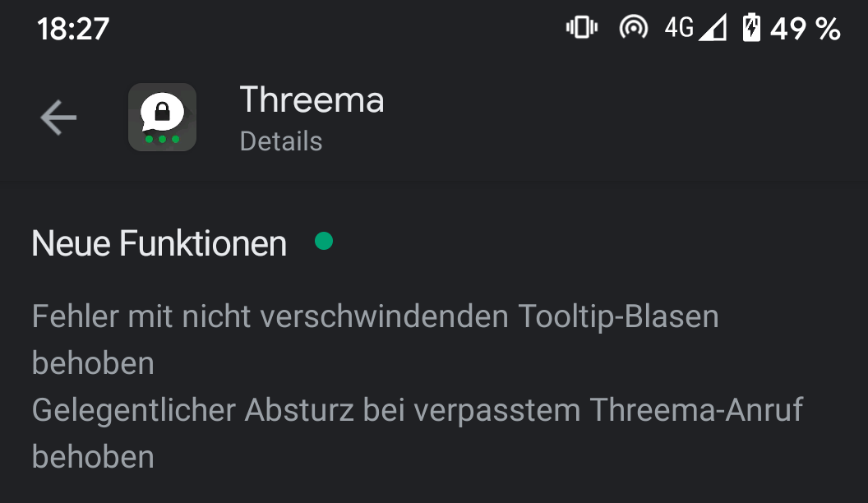Tap the last behoben line

(93, 457)
